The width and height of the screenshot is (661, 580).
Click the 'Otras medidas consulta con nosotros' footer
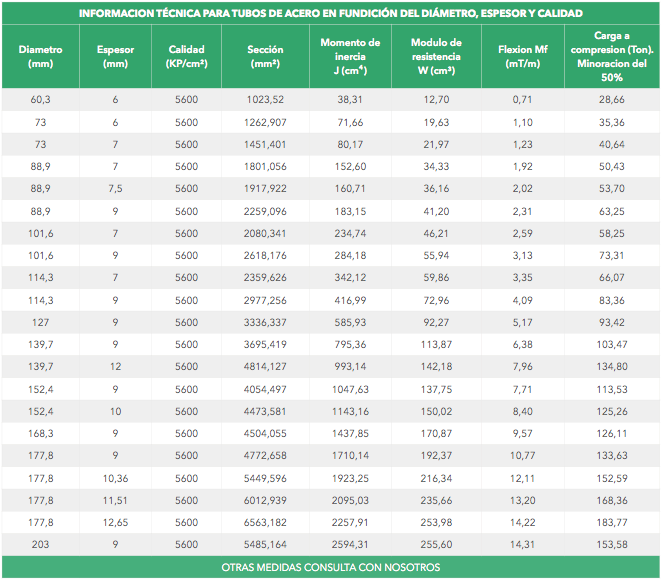pyautogui.click(x=330, y=568)
